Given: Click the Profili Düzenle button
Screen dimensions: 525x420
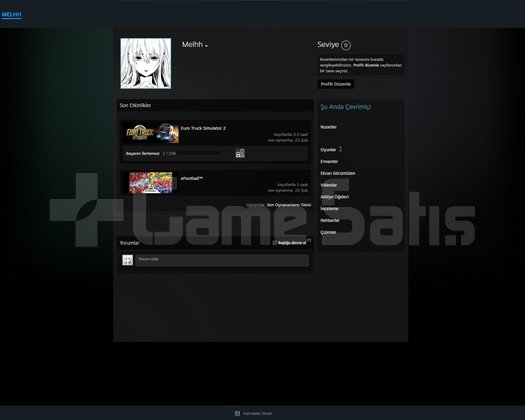Looking at the screenshot, I should pos(335,84).
